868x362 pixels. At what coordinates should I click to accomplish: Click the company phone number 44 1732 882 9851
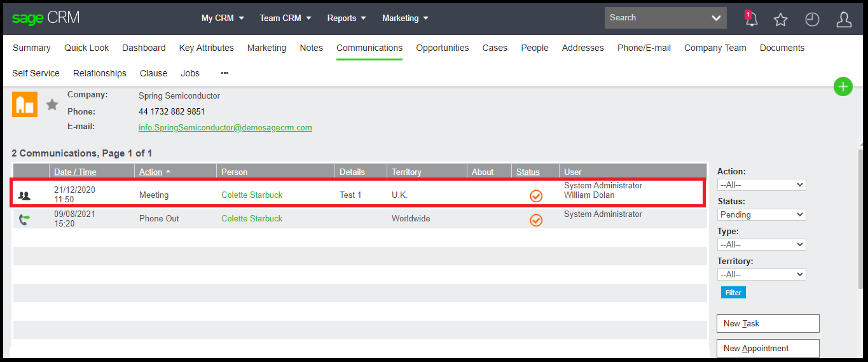coord(172,111)
